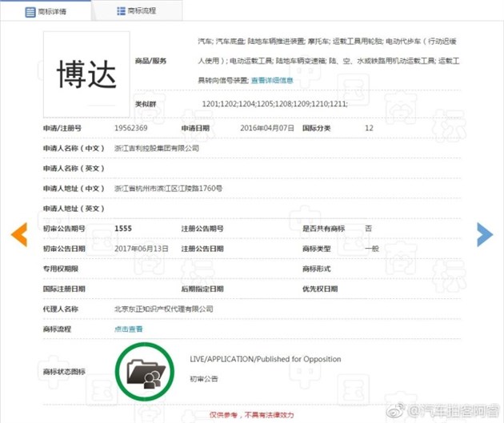Screen dimensions: 504x423
Task: Click the 商标详情 document icon
Action: point(30,12)
